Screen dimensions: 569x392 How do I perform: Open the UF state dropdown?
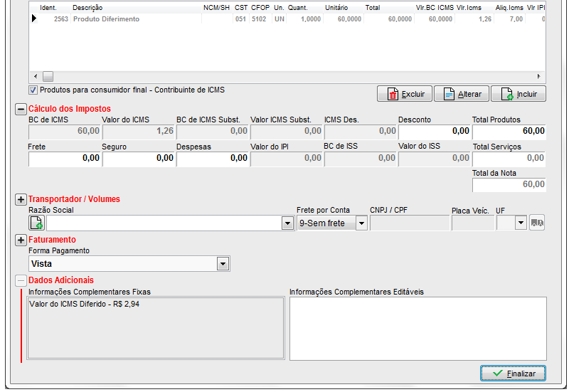click(x=521, y=223)
